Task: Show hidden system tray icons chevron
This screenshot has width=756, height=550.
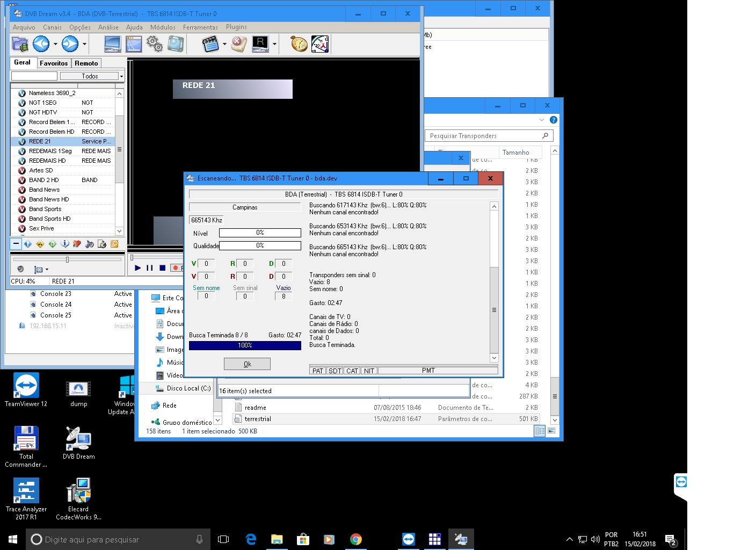Action: click(x=569, y=539)
